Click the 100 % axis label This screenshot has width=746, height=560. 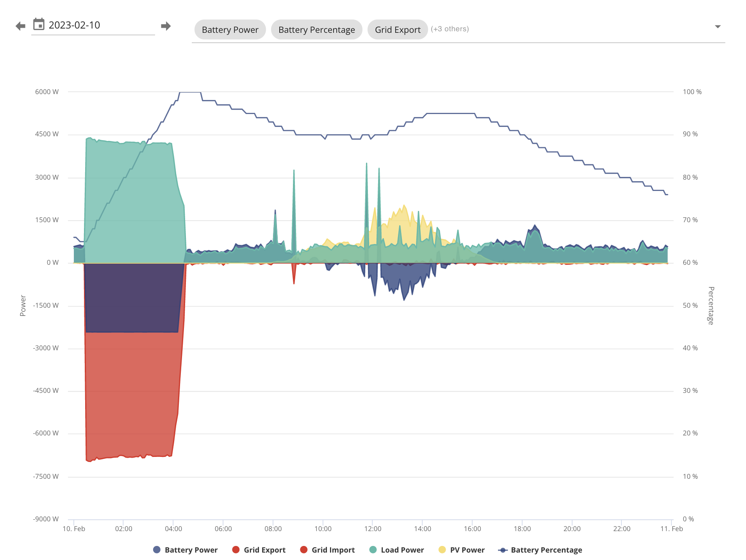(x=692, y=92)
